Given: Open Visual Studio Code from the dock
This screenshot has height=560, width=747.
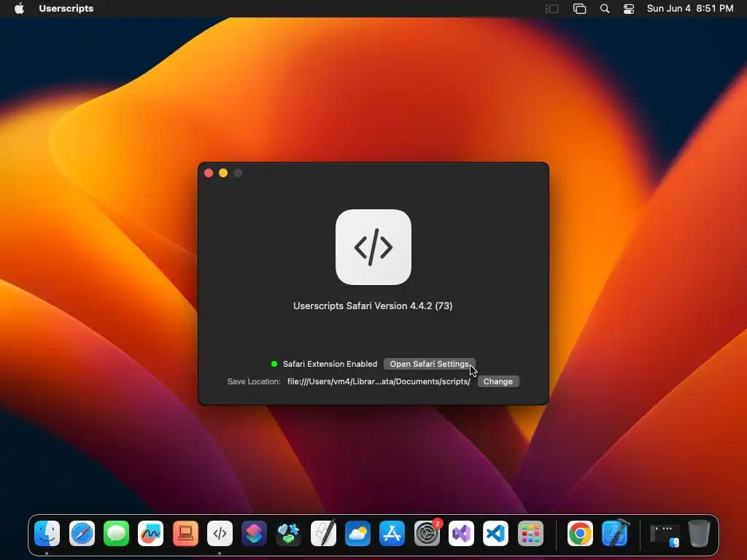Looking at the screenshot, I should [x=495, y=533].
